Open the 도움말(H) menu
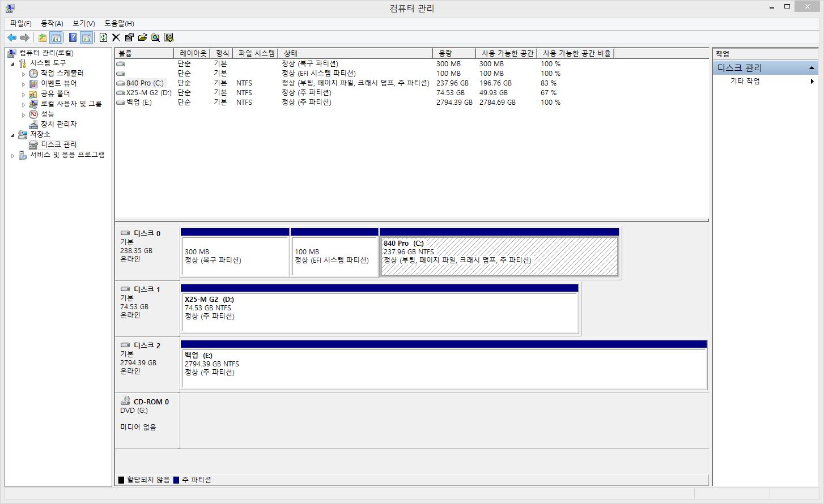The image size is (824, 504). pyautogui.click(x=119, y=23)
